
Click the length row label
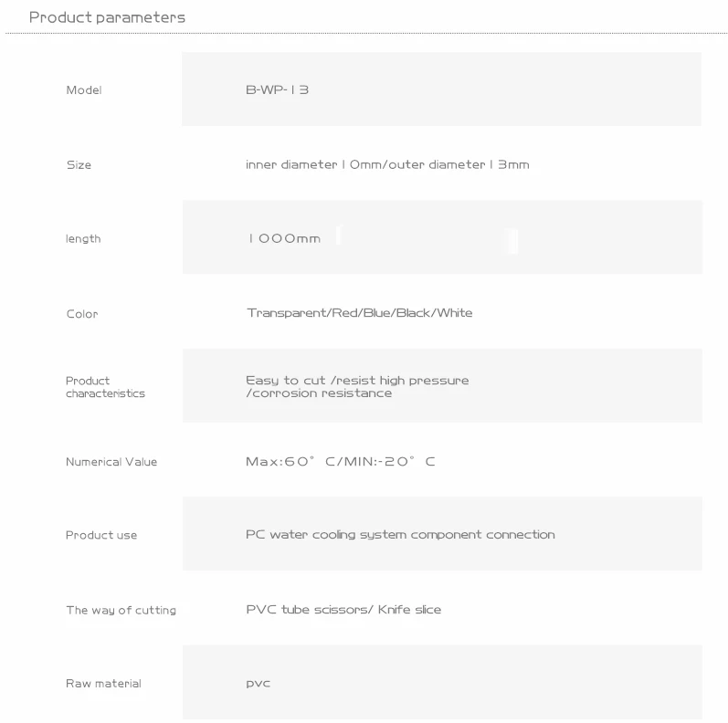pos(83,239)
